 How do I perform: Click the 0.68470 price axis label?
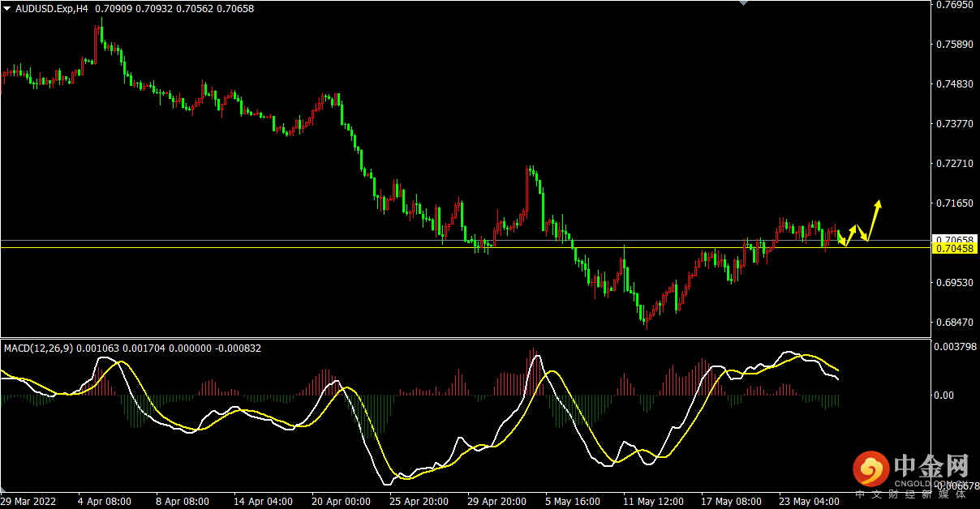point(953,323)
